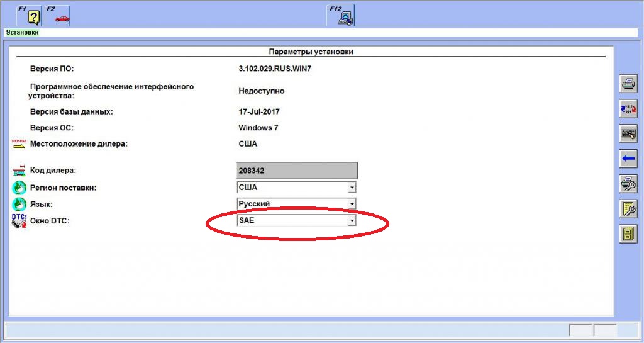Open the on-screen keyboard icon

coord(628,134)
